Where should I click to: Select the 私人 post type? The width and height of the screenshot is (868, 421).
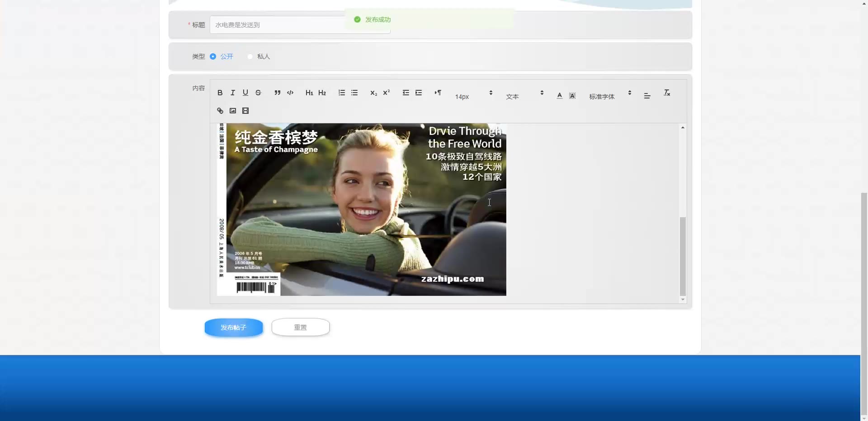(x=259, y=56)
